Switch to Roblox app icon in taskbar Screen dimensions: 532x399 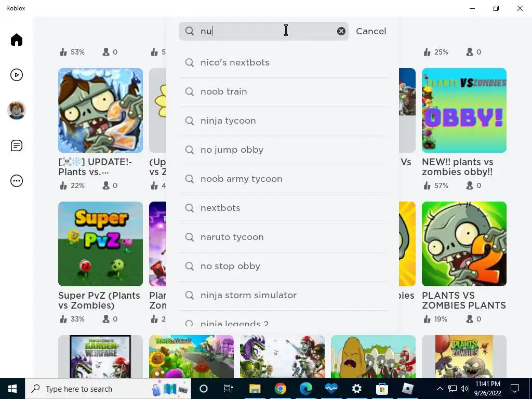click(407, 389)
